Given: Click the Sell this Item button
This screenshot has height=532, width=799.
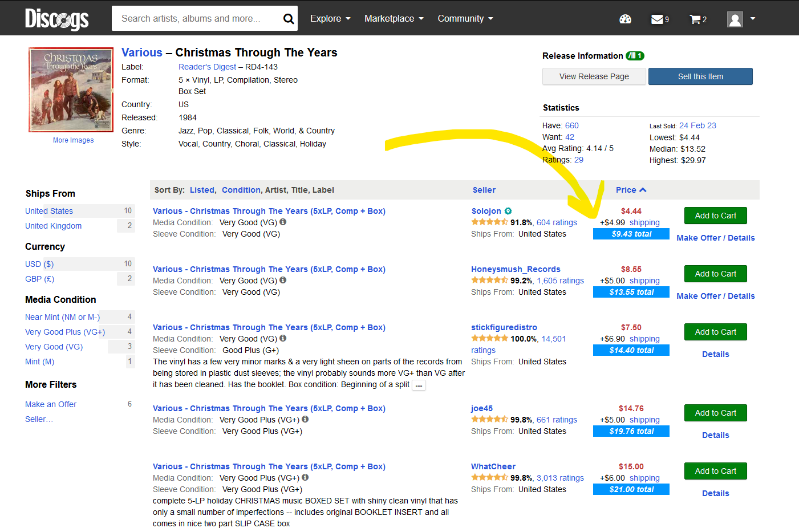Looking at the screenshot, I should [700, 76].
